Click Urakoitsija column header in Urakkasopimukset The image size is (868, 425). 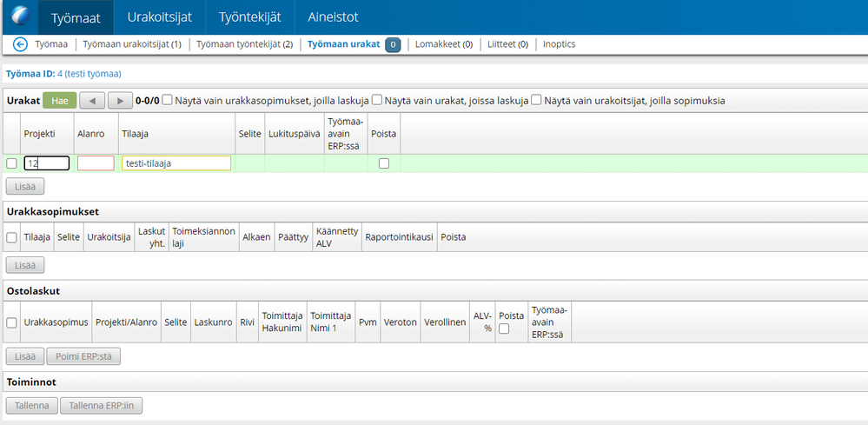(x=109, y=237)
